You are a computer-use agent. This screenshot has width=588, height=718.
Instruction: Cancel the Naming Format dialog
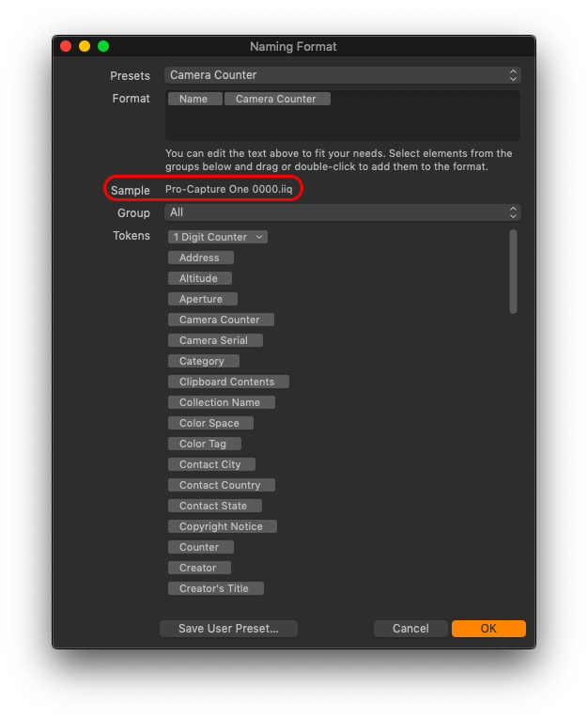coord(410,628)
